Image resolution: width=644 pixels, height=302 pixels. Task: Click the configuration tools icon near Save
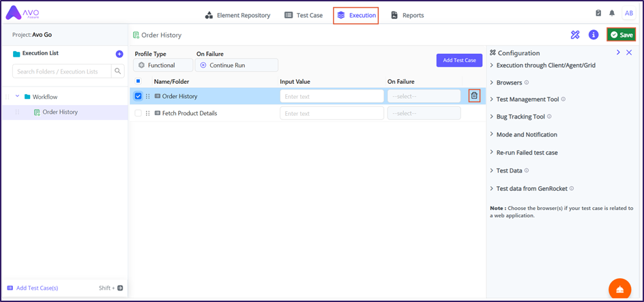click(575, 35)
